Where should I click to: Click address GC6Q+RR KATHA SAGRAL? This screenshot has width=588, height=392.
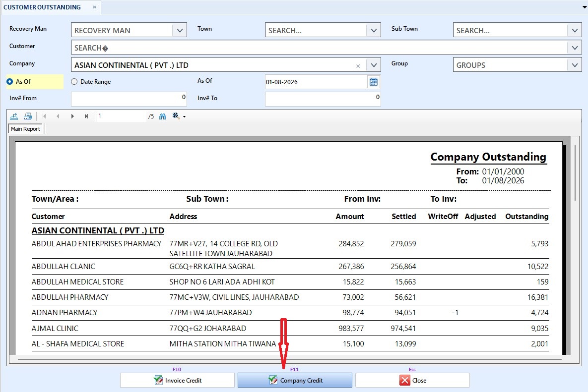click(x=212, y=267)
